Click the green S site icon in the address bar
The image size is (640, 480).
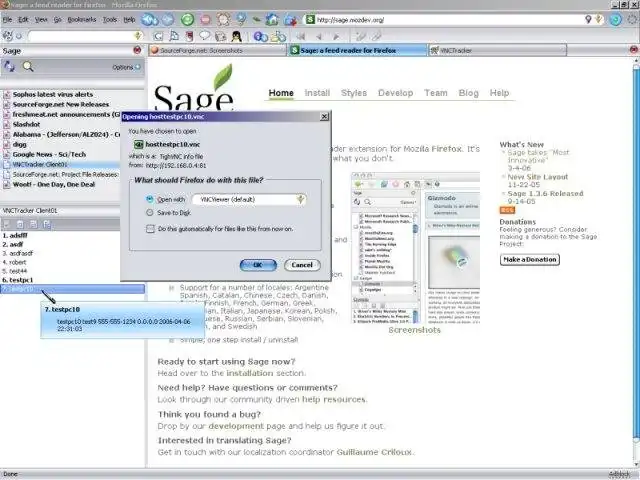click(310, 19)
